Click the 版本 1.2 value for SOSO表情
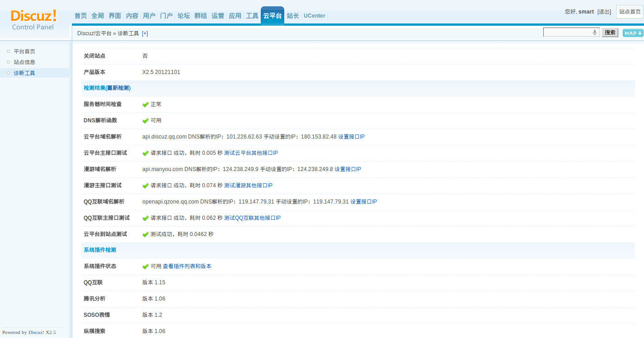 click(152, 315)
